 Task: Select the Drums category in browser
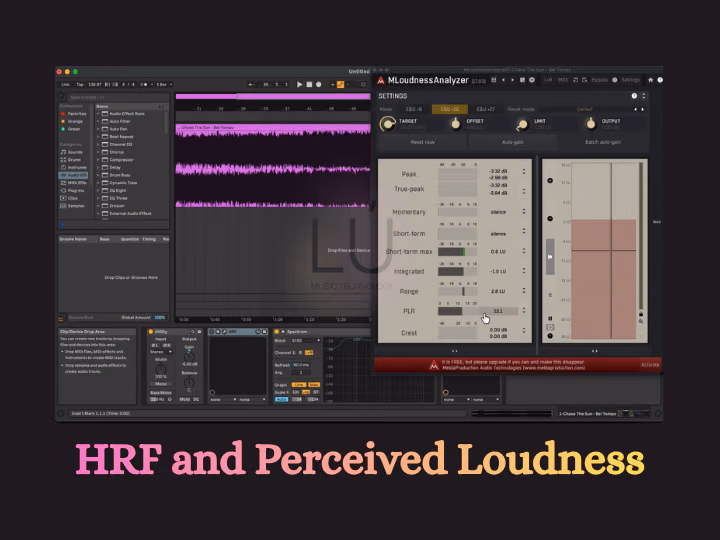click(71, 160)
